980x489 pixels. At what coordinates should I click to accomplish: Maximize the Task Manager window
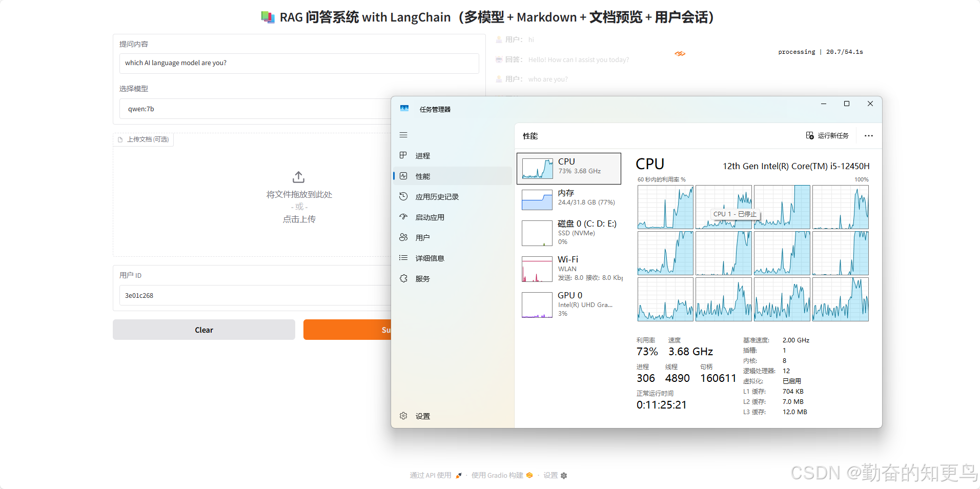(x=847, y=104)
